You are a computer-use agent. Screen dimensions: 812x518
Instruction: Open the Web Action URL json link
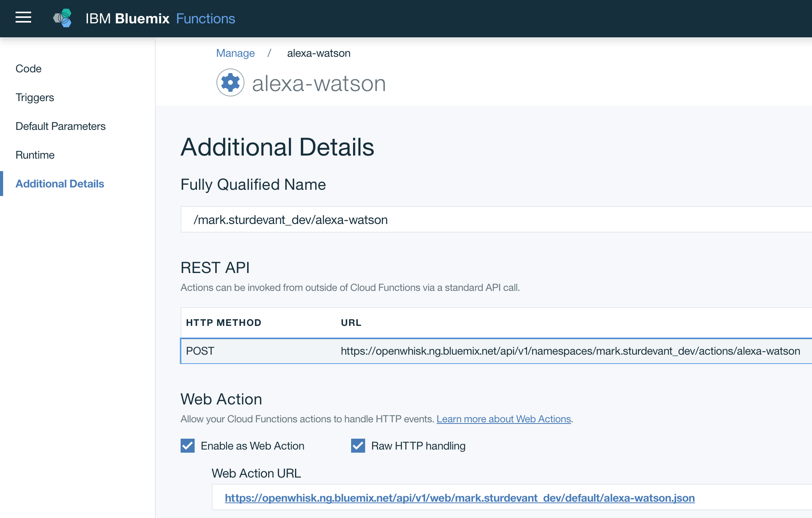click(x=459, y=498)
